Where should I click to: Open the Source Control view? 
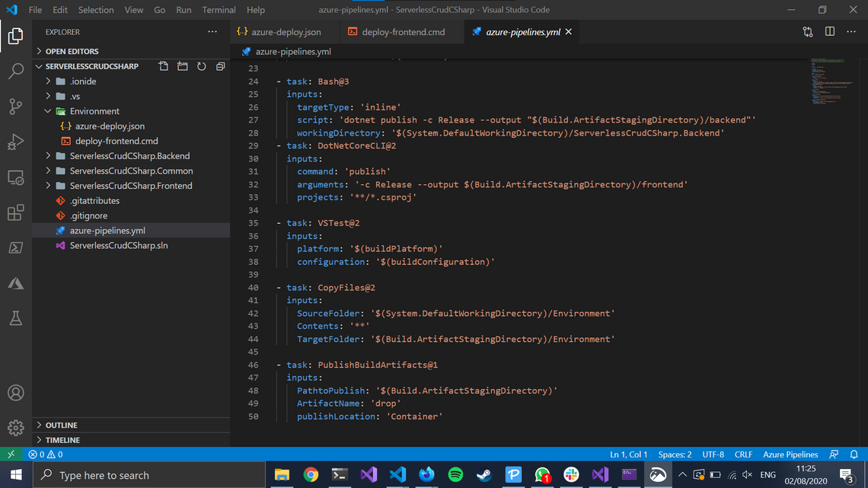(x=15, y=107)
